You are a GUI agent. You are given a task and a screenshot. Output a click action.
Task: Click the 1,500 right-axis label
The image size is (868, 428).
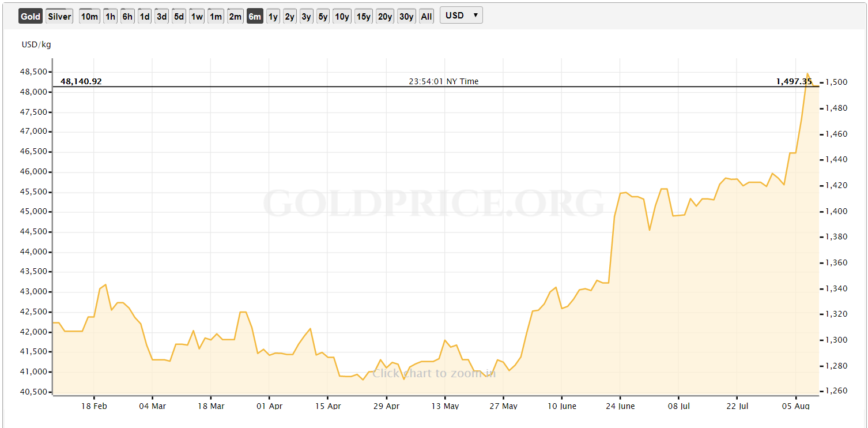(x=836, y=82)
